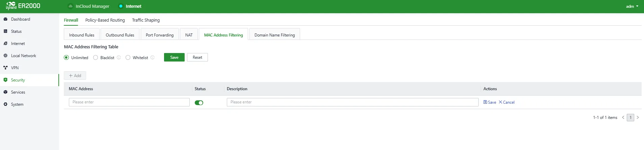Click the Save link in Actions
Screen dimensions: 644x150
(490, 102)
